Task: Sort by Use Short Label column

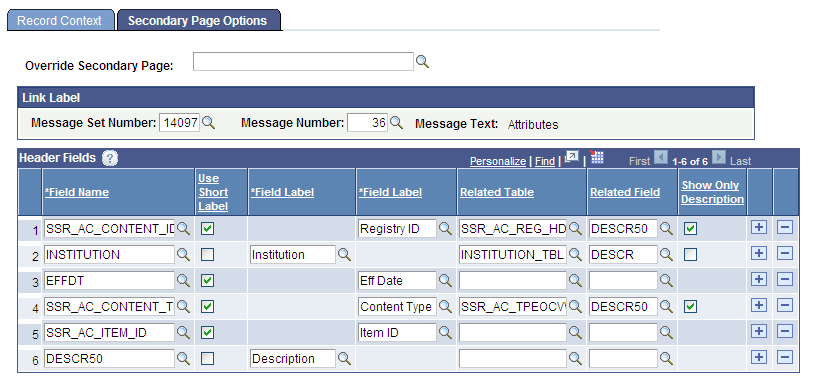Action: coord(213,192)
